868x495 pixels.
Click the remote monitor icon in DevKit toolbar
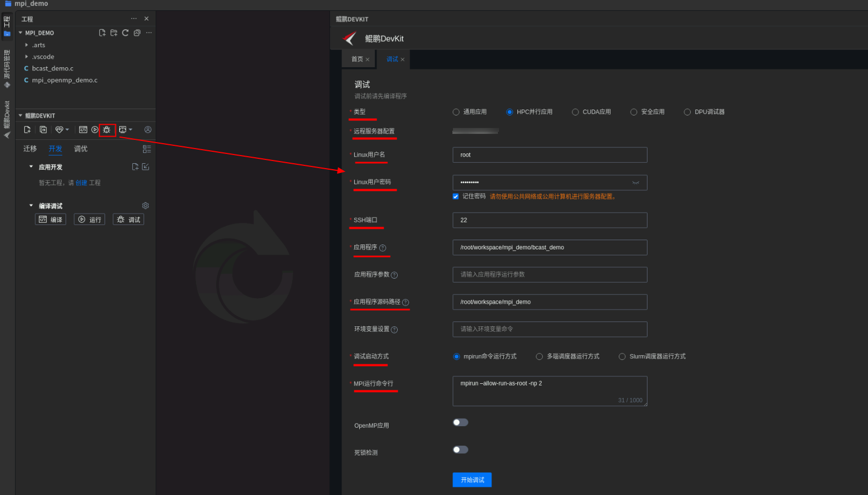[122, 130]
